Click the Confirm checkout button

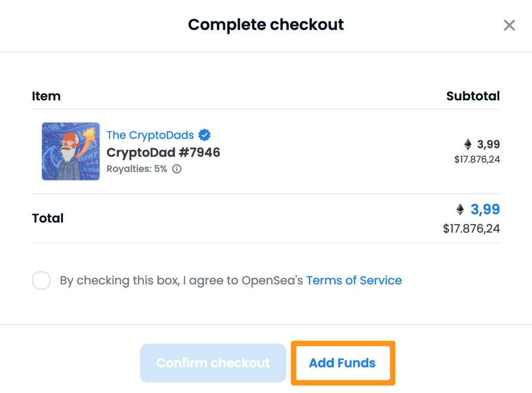(213, 363)
